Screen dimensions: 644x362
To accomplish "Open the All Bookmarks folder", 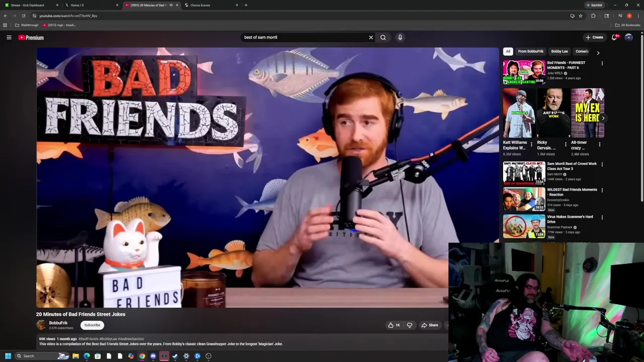I will 627,25.
